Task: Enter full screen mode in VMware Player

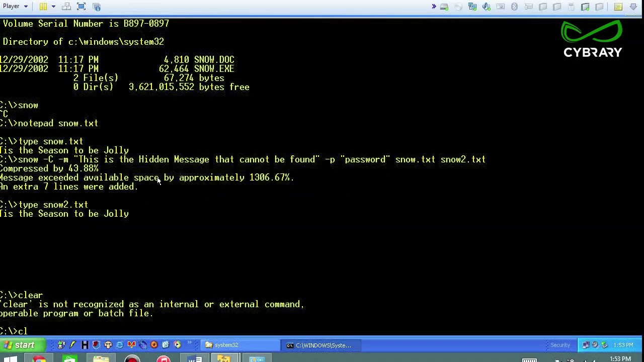Action: (x=82, y=7)
